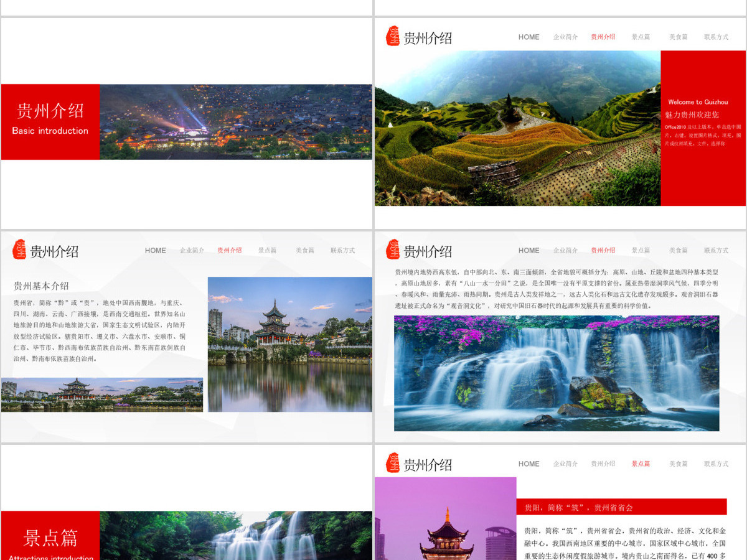Click 企业简介 on the 贵阳 slide
Screen dimensions: 747x560
pos(566,464)
